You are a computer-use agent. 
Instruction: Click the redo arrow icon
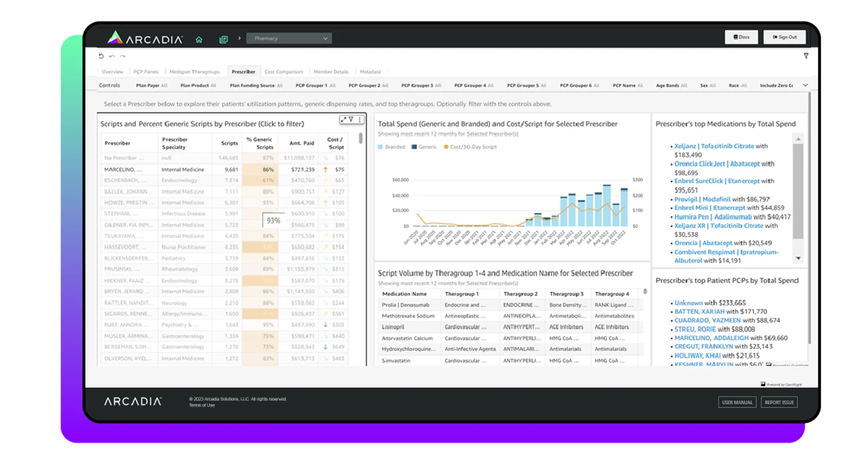click(x=122, y=56)
